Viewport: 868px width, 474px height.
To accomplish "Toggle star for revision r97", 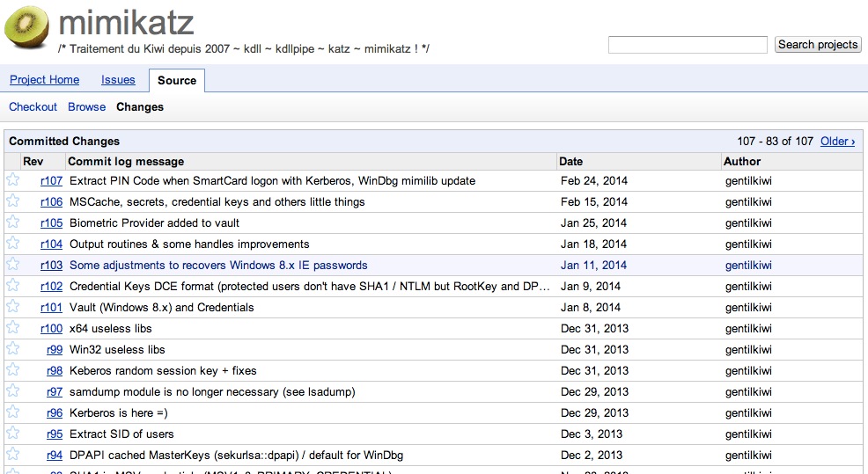I will pos(12,390).
